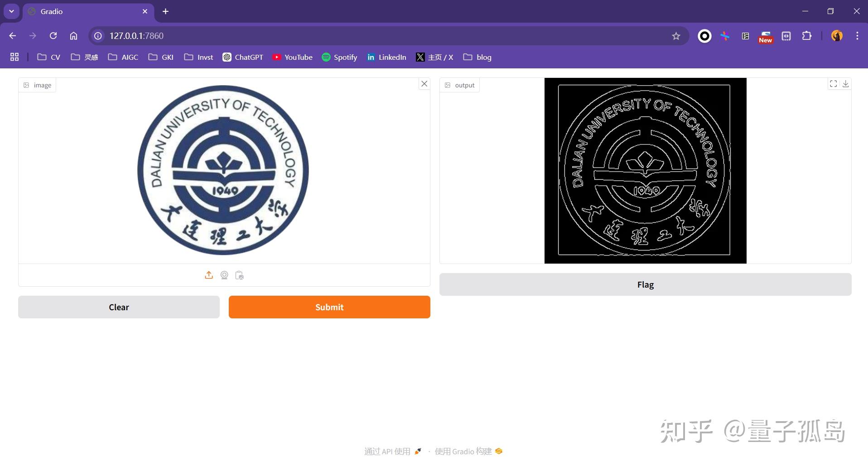The width and height of the screenshot is (868, 466).
Task: Open the YouTube bookmark
Action: pos(292,57)
